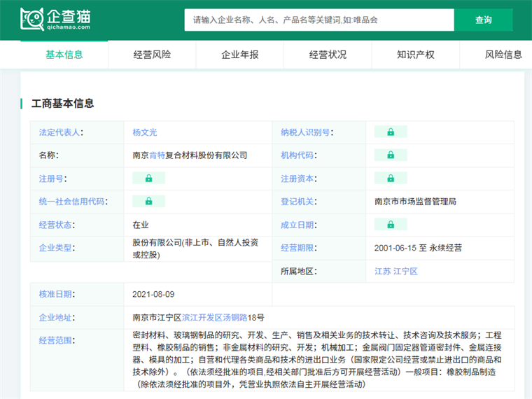Viewport: 532px width, 399px height.
Task: Open the 风险信息 tab
Action: pyautogui.click(x=503, y=55)
